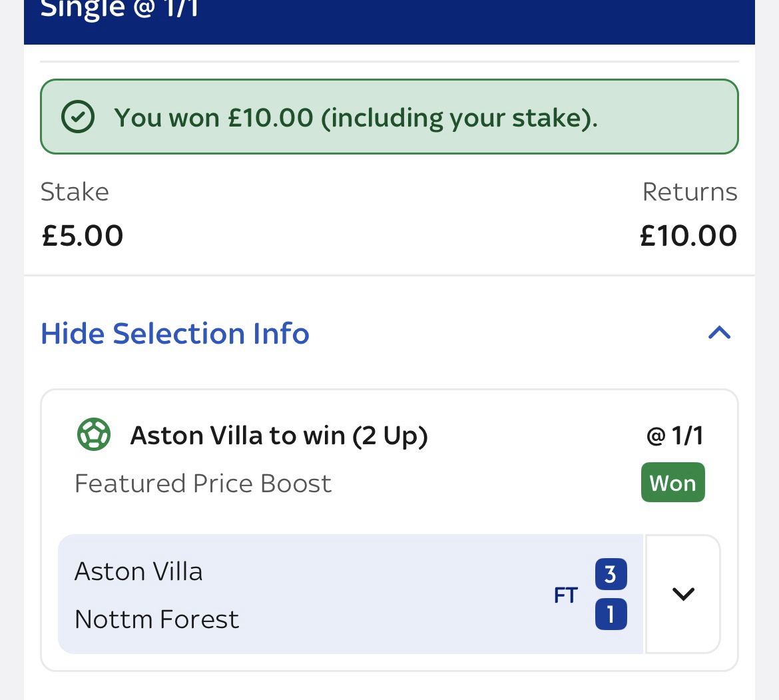Expand match details with the down chevron
Viewport: 779px width, 700px height.
pyautogui.click(x=683, y=594)
